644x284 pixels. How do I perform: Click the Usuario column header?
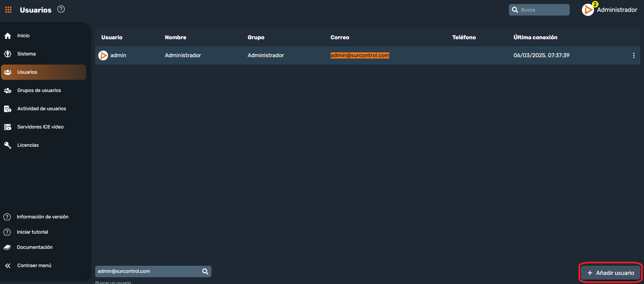pos(112,37)
